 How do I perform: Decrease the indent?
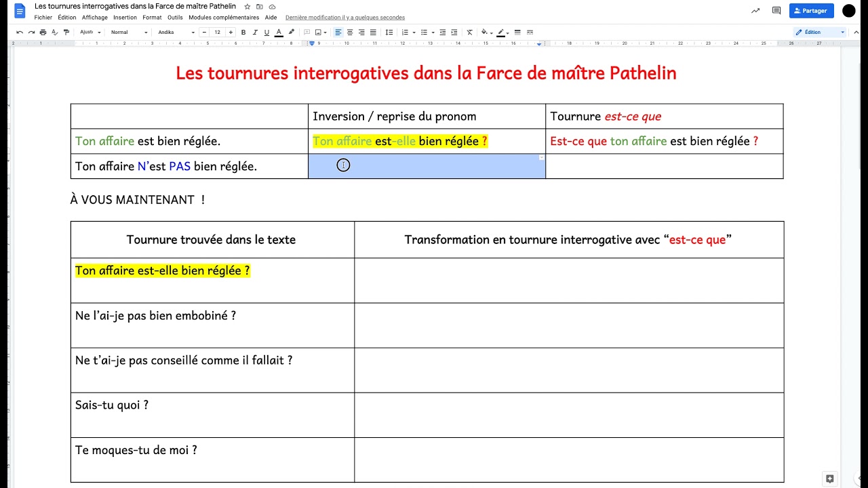click(x=443, y=32)
